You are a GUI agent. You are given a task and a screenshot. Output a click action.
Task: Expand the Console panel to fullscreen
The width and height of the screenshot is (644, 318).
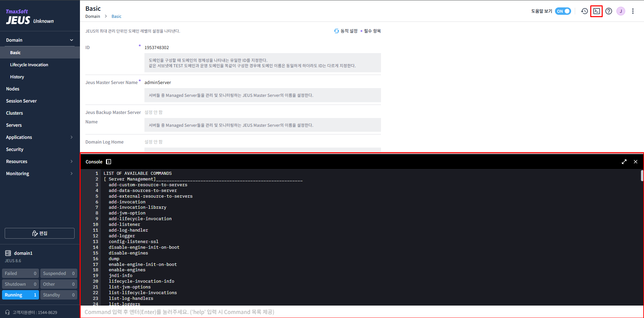tap(624, 162)
